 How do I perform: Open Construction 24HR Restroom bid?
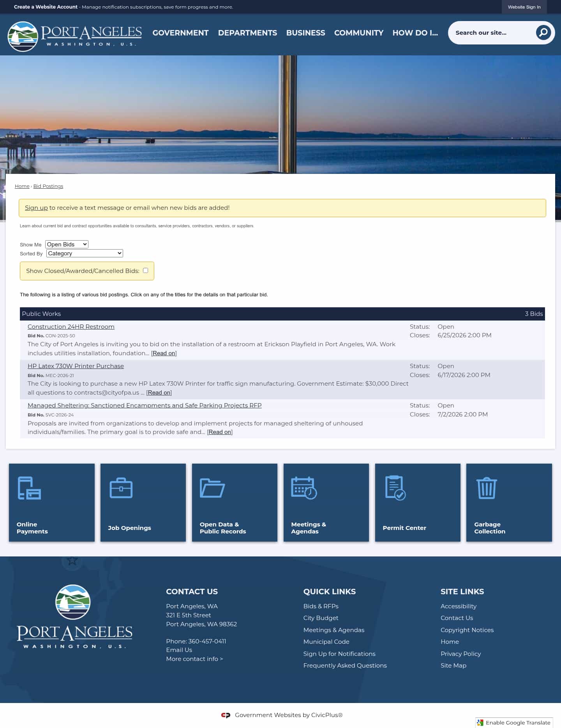[71, 327]
